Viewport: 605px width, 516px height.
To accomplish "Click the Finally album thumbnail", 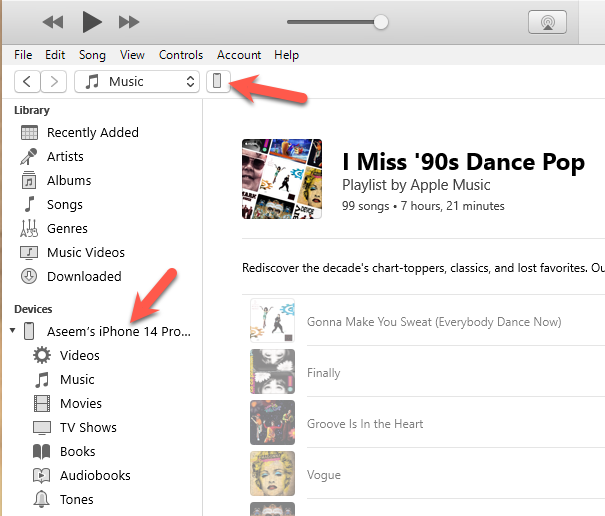I will pos(272,371).
